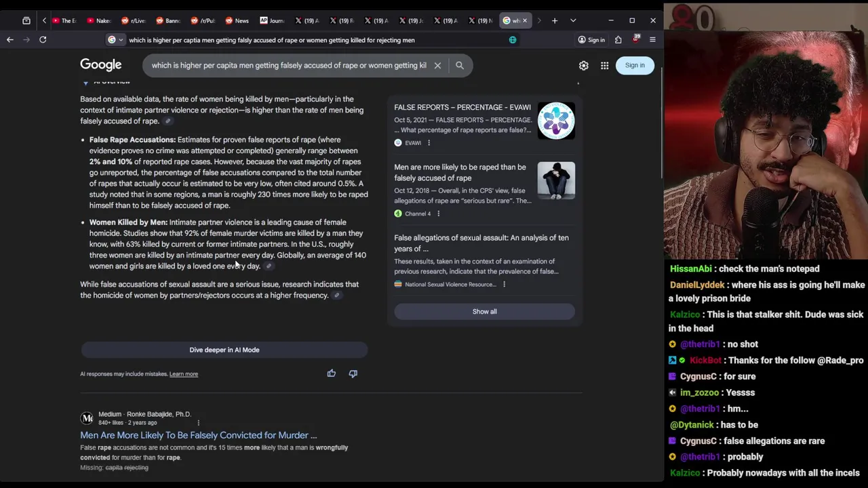Close the active Google search tab
This screenshot has height=488, width=868.
coord(524,21)
